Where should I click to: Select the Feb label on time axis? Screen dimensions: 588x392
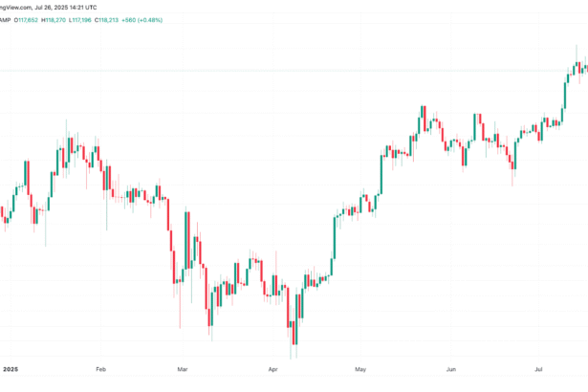click(99, 366)
